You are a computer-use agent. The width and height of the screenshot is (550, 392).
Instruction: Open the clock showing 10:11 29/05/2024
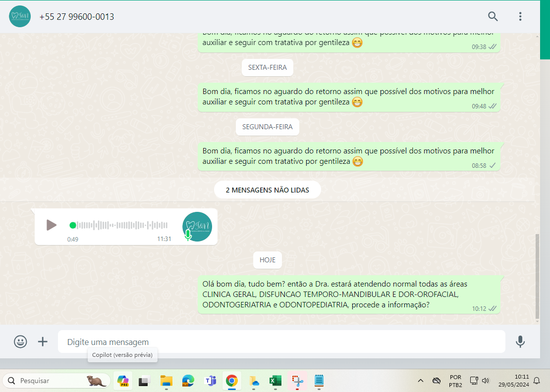click(513, 381)
